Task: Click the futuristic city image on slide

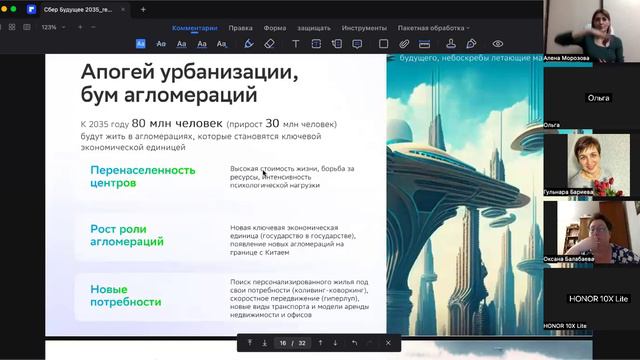Action: [465, 195]
